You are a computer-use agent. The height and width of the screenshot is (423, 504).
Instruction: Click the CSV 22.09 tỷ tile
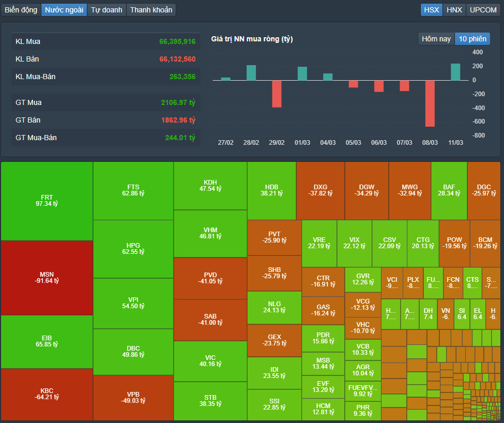(389, 244)
